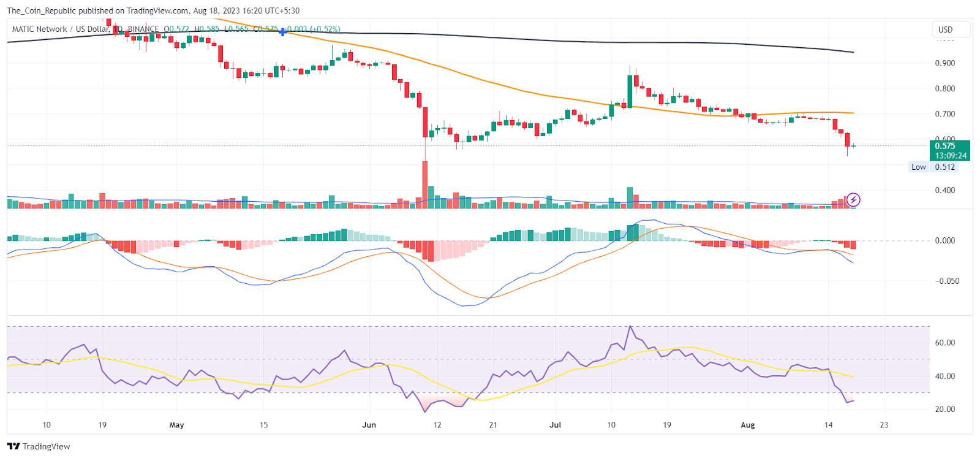Click the 0.400 price axis label
The width and height of the screenshot is (980, 458).
(x=945, y=190)
